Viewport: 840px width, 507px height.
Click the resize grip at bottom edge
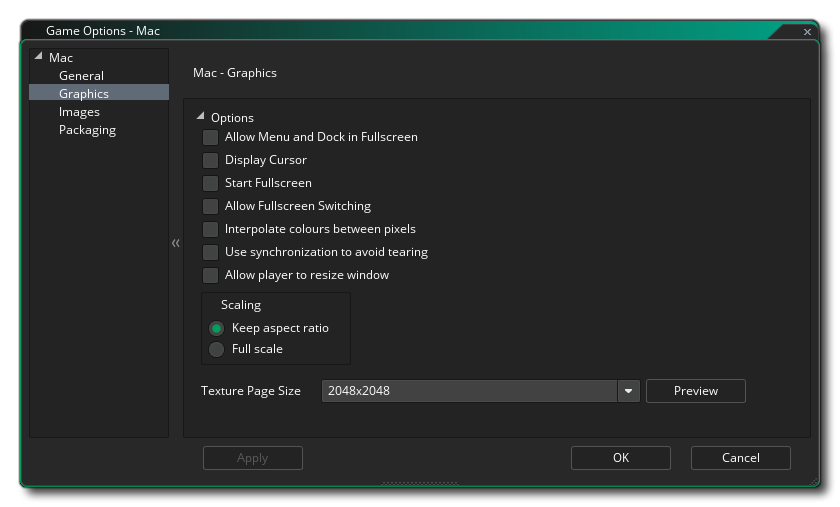coord(420,483)
